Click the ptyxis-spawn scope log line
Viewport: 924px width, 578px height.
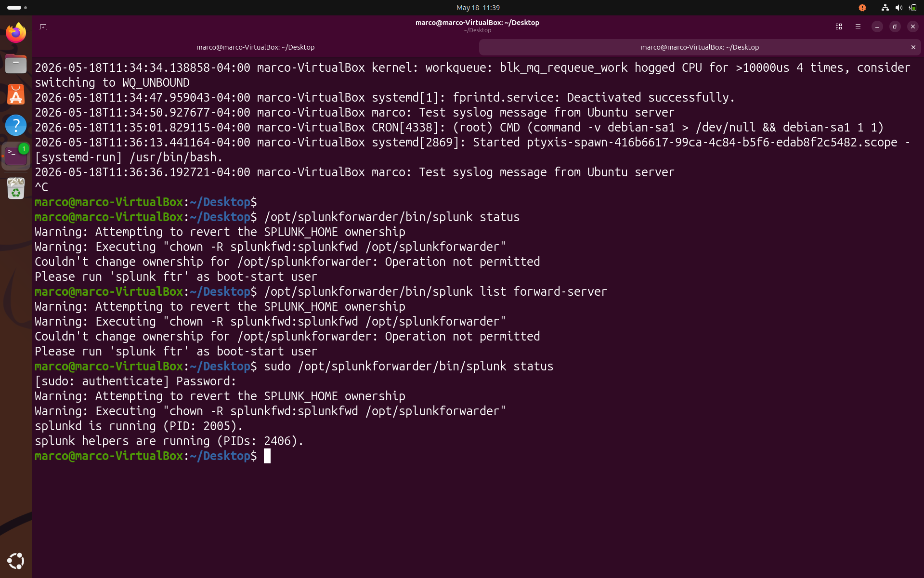coord(472,142)
